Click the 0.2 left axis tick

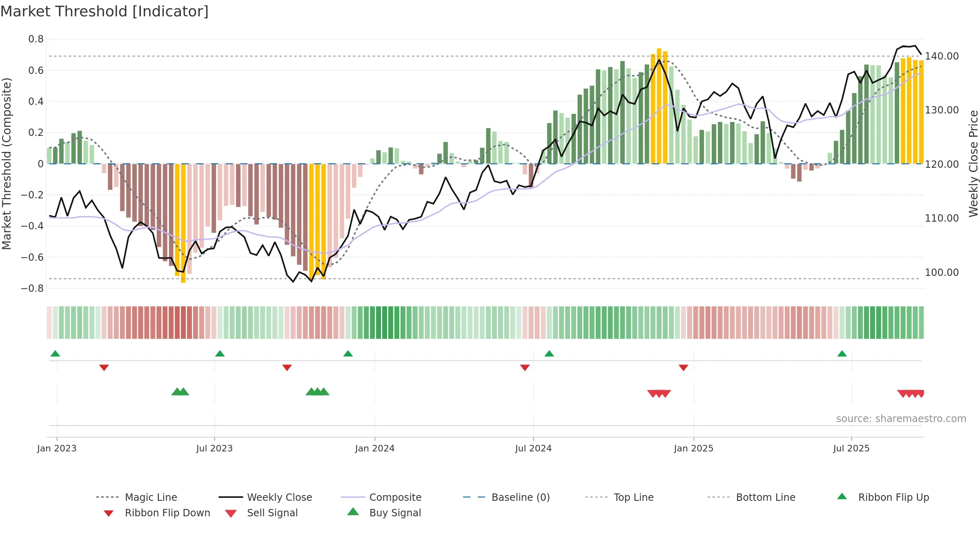36,133
